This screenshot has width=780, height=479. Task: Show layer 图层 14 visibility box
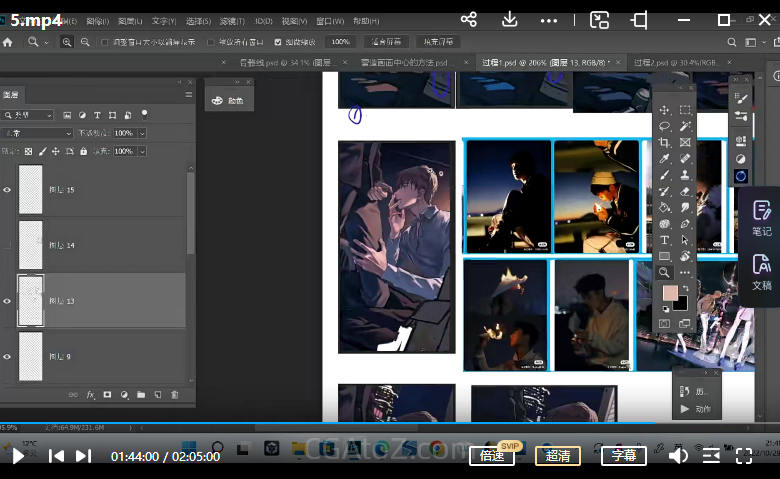[7, 245]
